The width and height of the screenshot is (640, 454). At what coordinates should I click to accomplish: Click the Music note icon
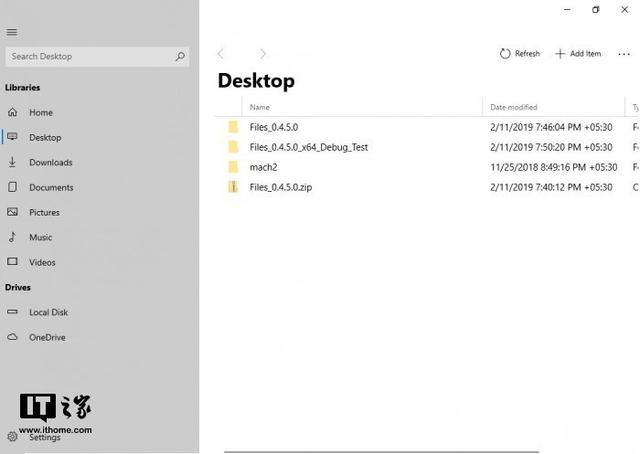click(13, 237)
